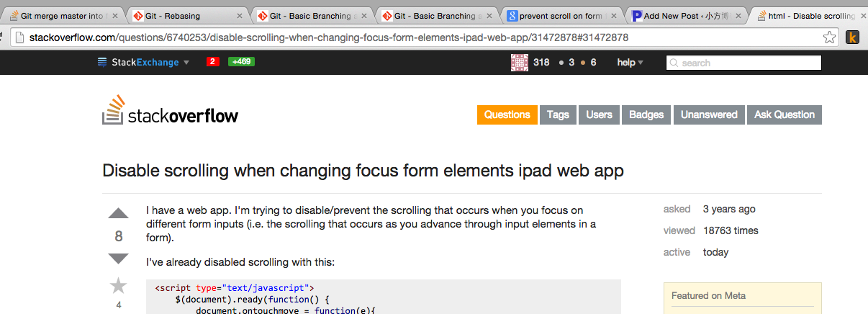Open the Users navigation tab

point(599,115)
